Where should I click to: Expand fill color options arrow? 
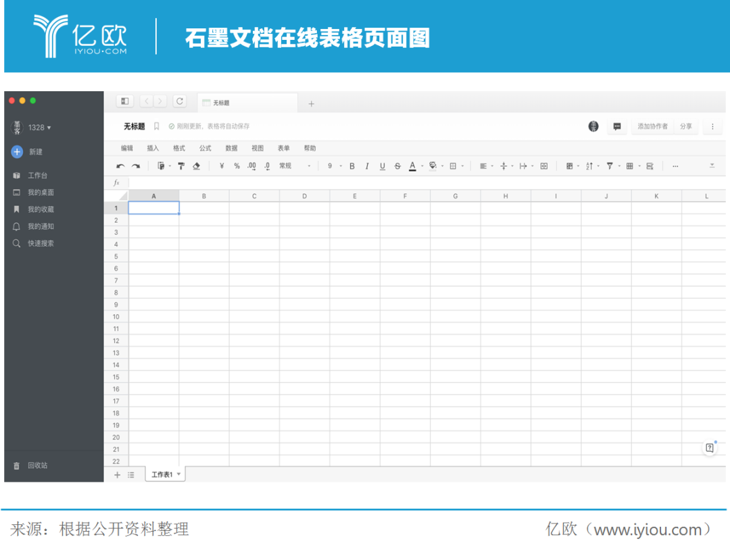442,166
